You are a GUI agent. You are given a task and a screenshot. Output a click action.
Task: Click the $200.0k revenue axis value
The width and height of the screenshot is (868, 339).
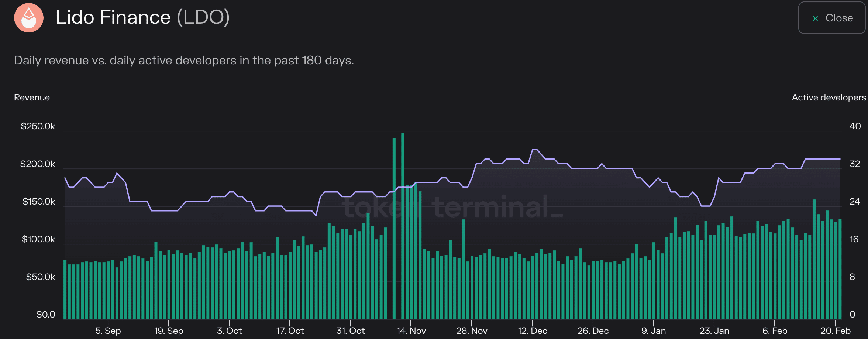38,164
